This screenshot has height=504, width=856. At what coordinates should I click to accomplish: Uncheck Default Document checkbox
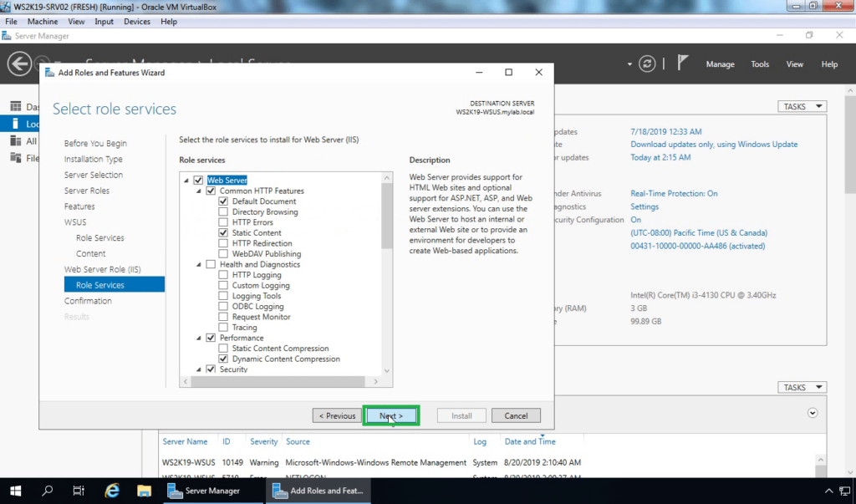coord(223,201)
